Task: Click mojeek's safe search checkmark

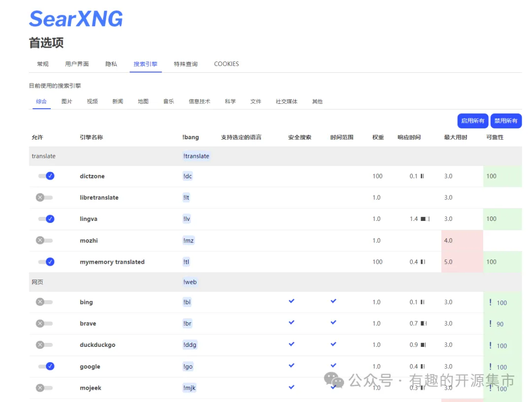Action: click(292, 387)
